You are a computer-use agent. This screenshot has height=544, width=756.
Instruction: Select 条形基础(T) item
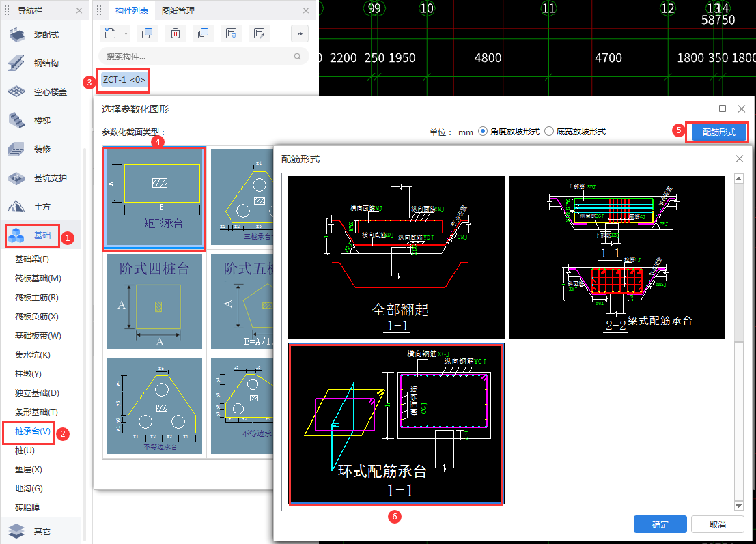point(36,412)
